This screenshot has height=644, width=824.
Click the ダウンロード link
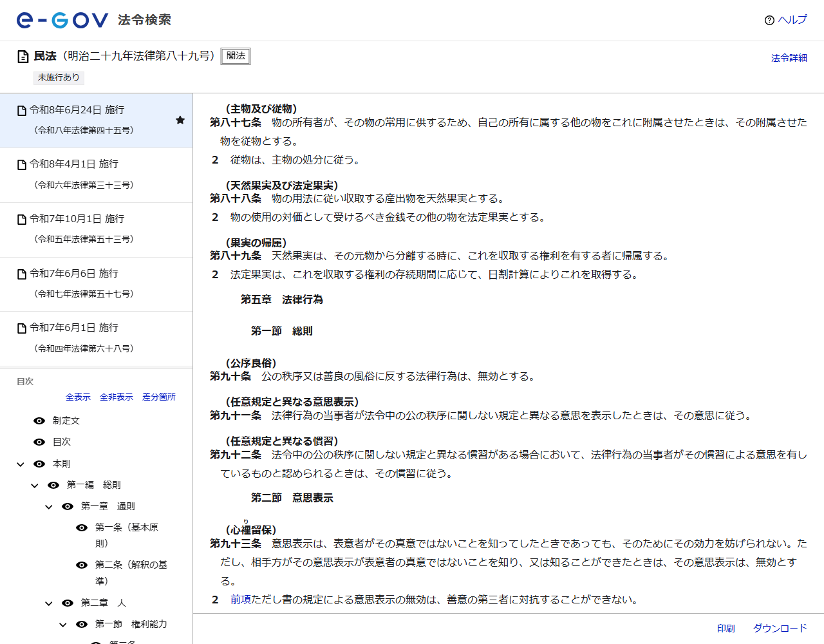pyautogui.click(x=780, y=629)
